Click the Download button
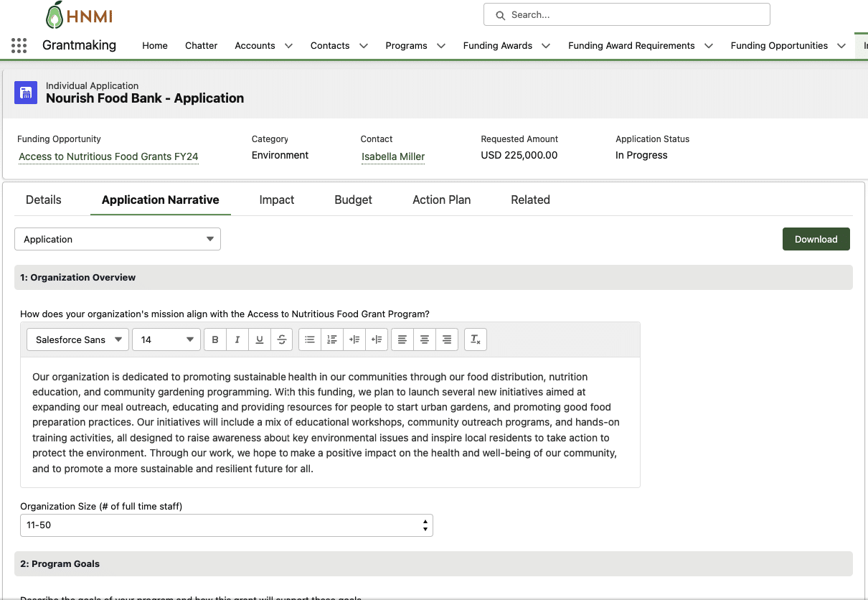 coord(816,239)
